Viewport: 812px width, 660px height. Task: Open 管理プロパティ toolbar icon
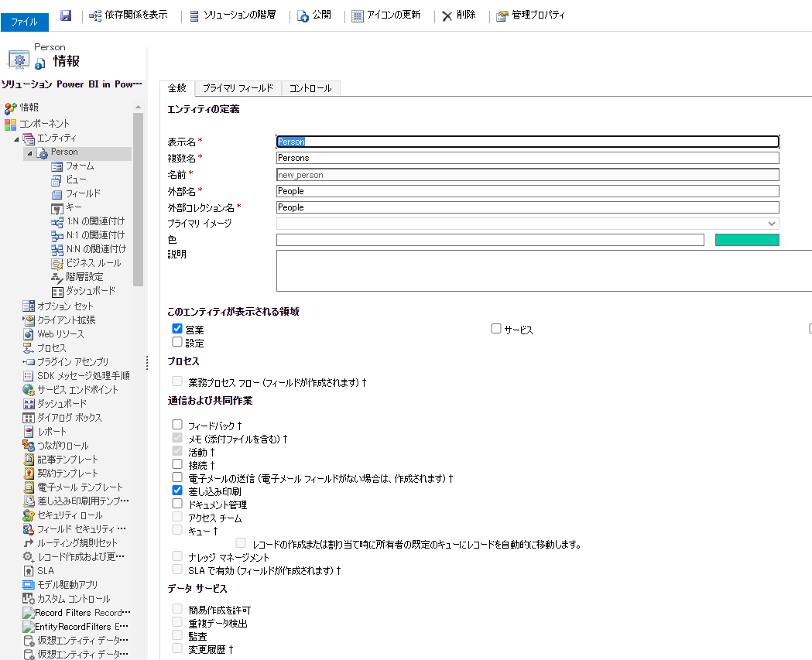[x=502, y=16]
